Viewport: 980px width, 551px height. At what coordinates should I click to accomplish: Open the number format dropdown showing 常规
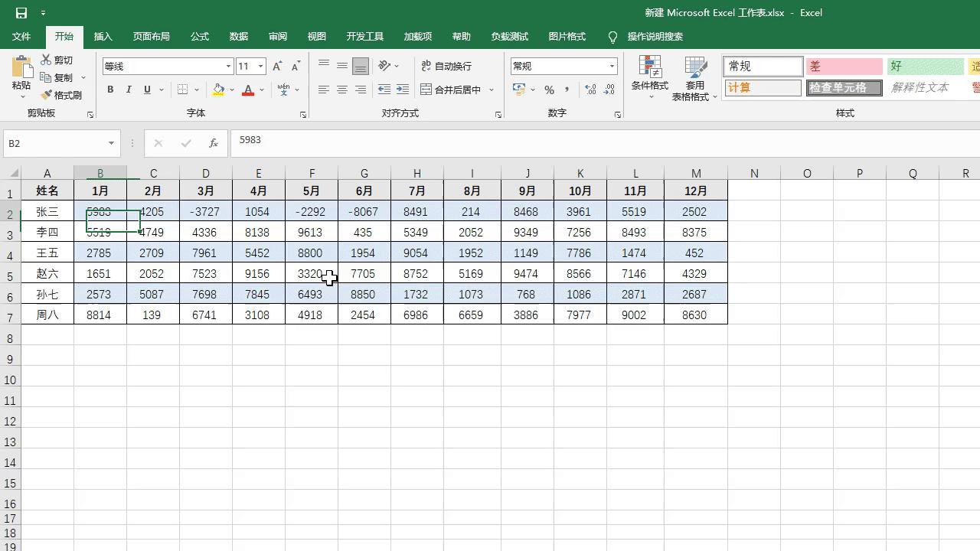tap(611, 66)
